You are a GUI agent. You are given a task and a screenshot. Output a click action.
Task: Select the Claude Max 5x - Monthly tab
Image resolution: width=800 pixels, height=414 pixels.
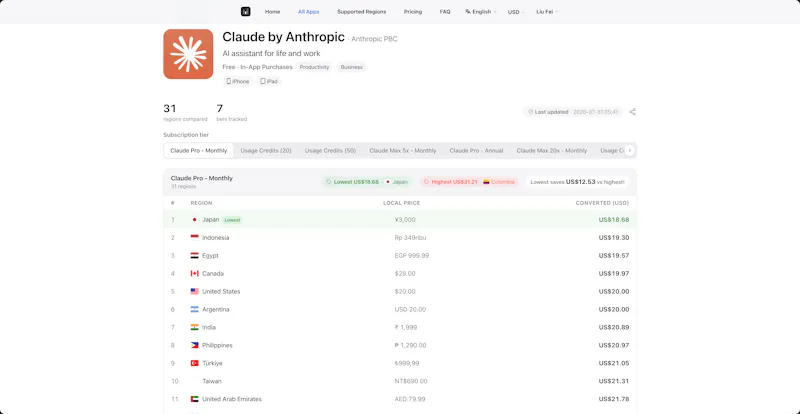403,151
